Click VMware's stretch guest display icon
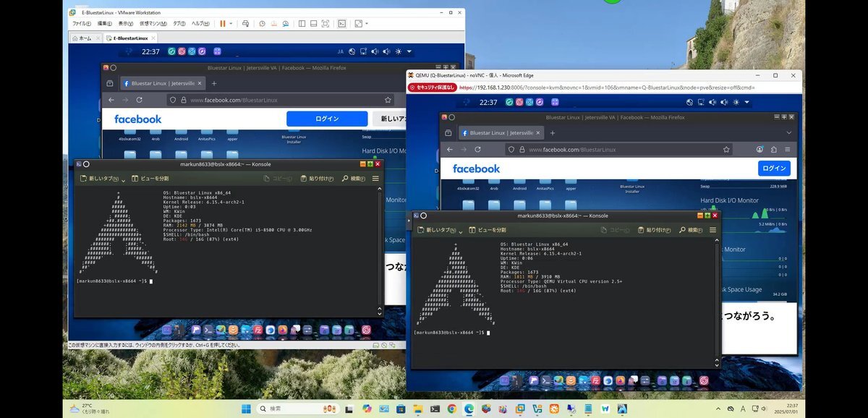The height and width of the screenshot is (418, 868). tap(358, 24)
